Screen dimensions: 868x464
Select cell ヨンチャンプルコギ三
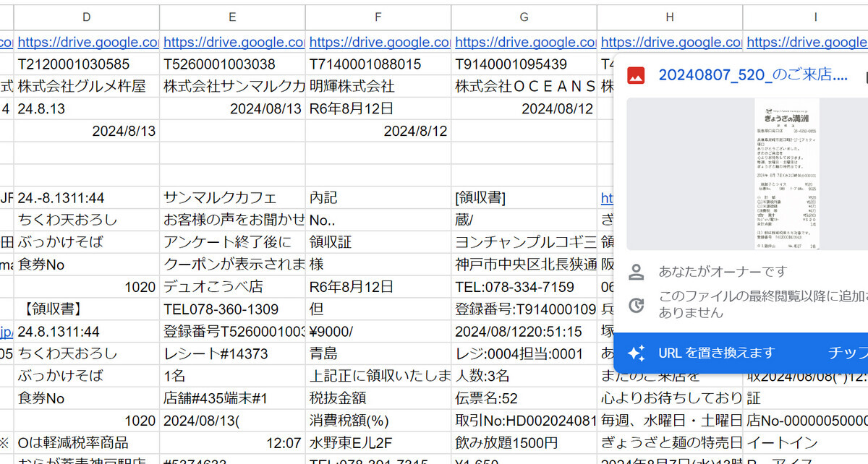coord(524,242)
